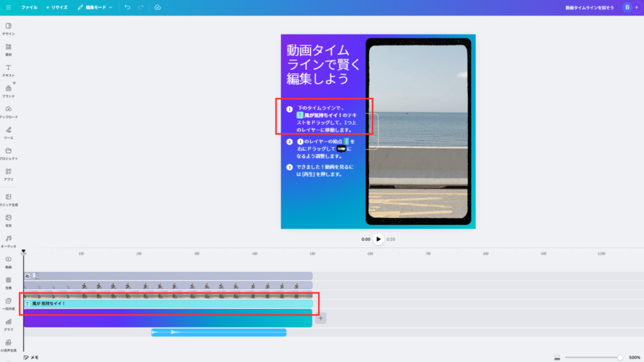Select the テキスト tool in sidebar
This screenshot has width=644, height=362.
point(9,70)
